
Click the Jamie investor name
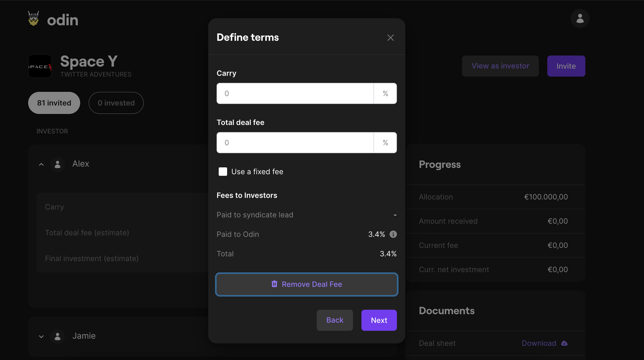coord(84,336)
